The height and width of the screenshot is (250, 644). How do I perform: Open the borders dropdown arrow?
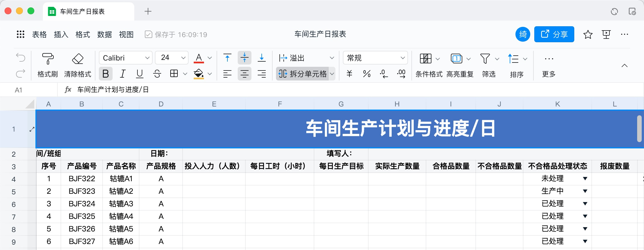click(x=185, y=74)
